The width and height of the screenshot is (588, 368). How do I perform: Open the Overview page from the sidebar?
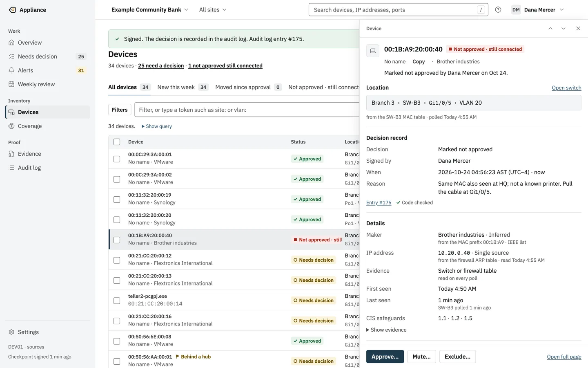pos(47,43)
